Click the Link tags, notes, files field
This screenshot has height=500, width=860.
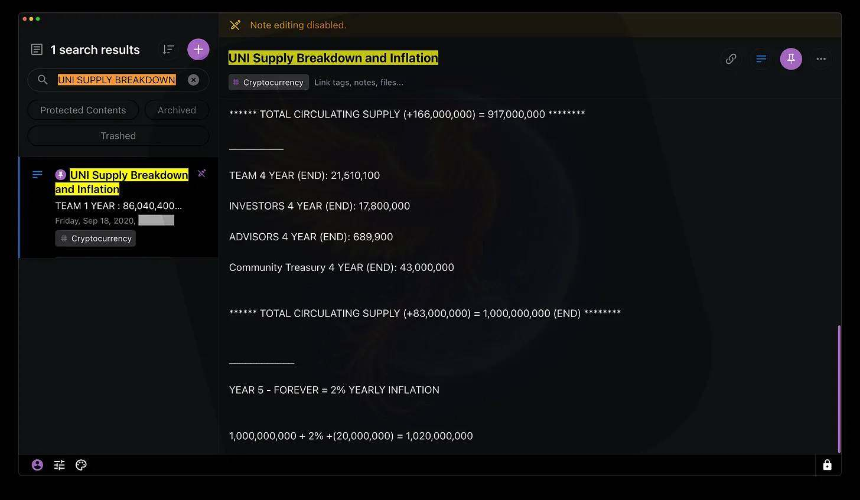359,82
